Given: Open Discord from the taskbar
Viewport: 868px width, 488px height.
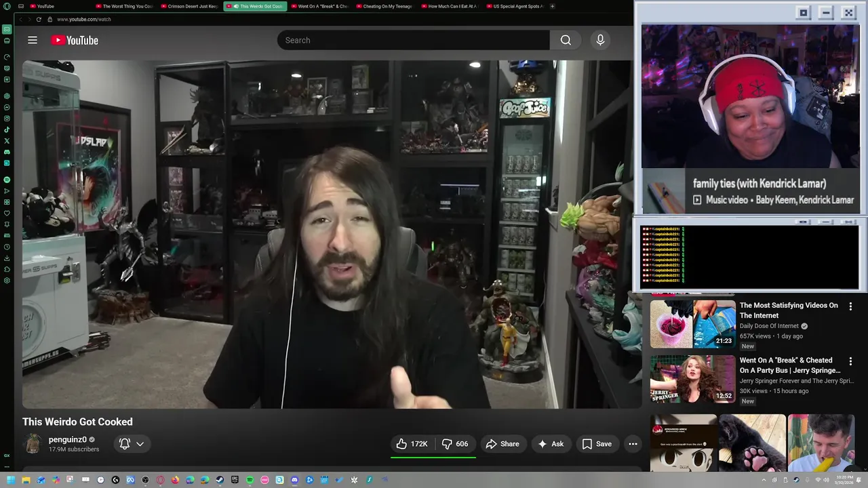Looking at the screenshot, I should (294, 480).
